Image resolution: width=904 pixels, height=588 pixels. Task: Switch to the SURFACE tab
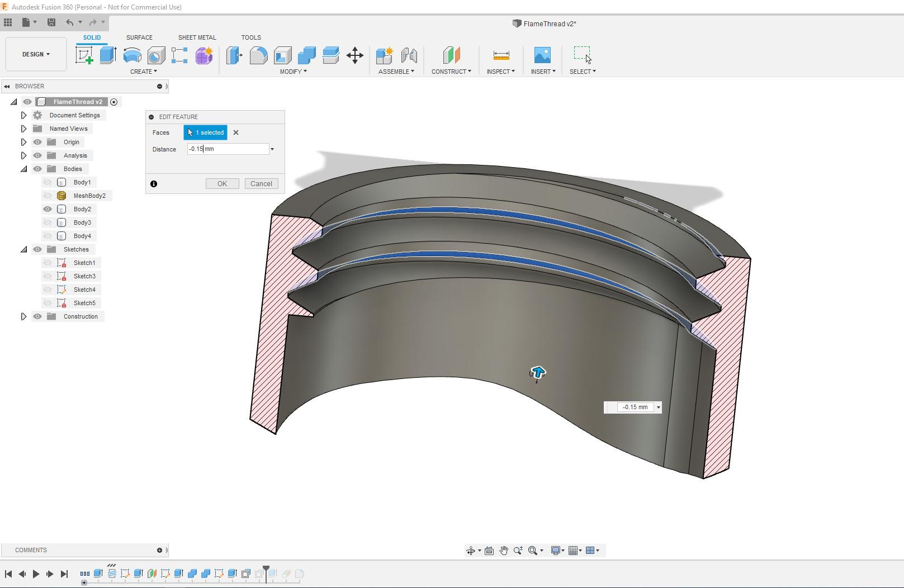pyautogui.click(x=139, y=37)
